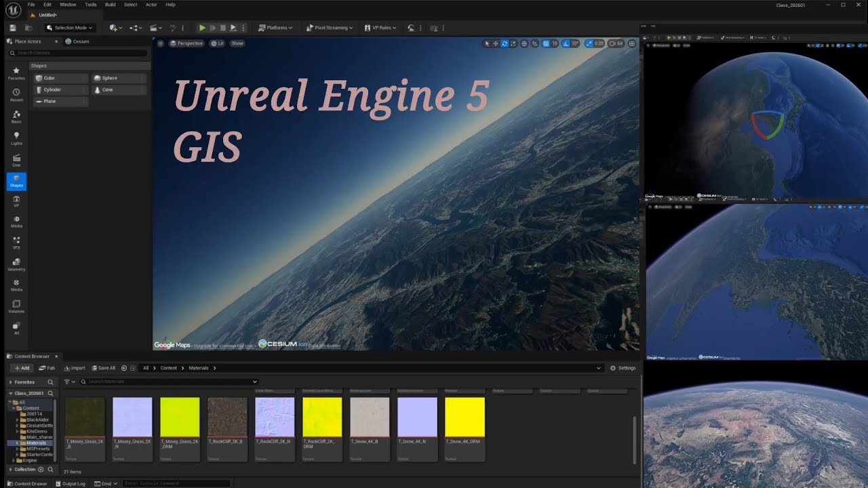Viewport: 868px width, 488px height.
Task: Open the Selection Mode dropdown
Action: coord(70,28)
